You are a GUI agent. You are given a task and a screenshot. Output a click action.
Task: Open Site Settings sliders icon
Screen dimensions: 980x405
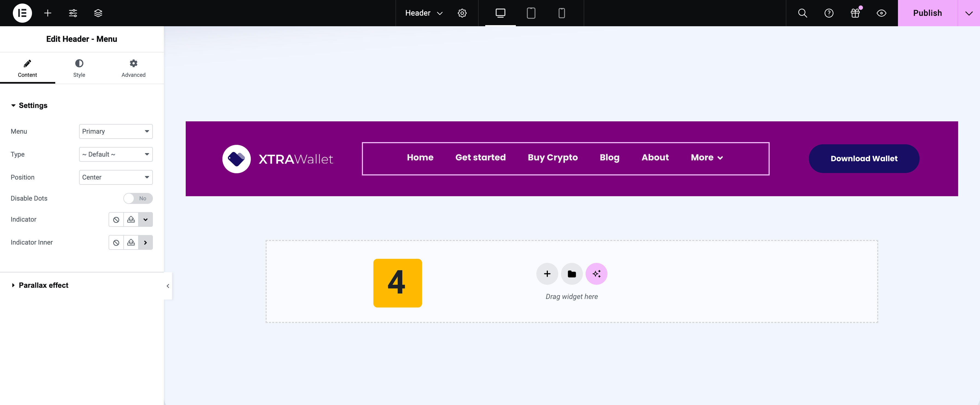[x=73, y=13]
